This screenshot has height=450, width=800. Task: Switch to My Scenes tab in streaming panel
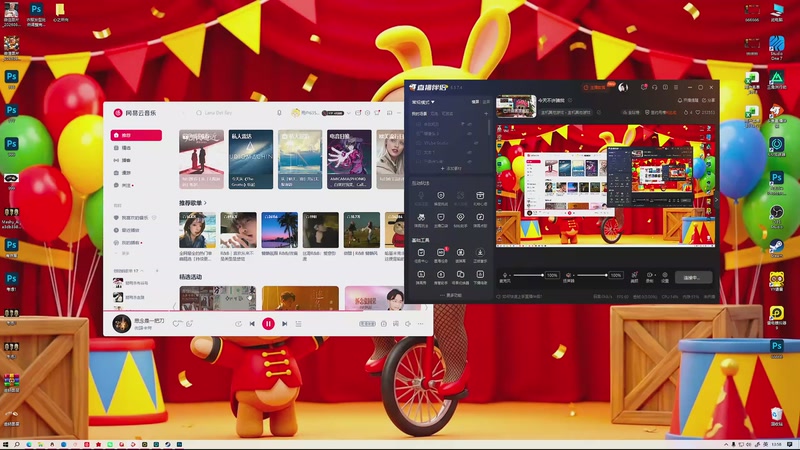point(419,114)
